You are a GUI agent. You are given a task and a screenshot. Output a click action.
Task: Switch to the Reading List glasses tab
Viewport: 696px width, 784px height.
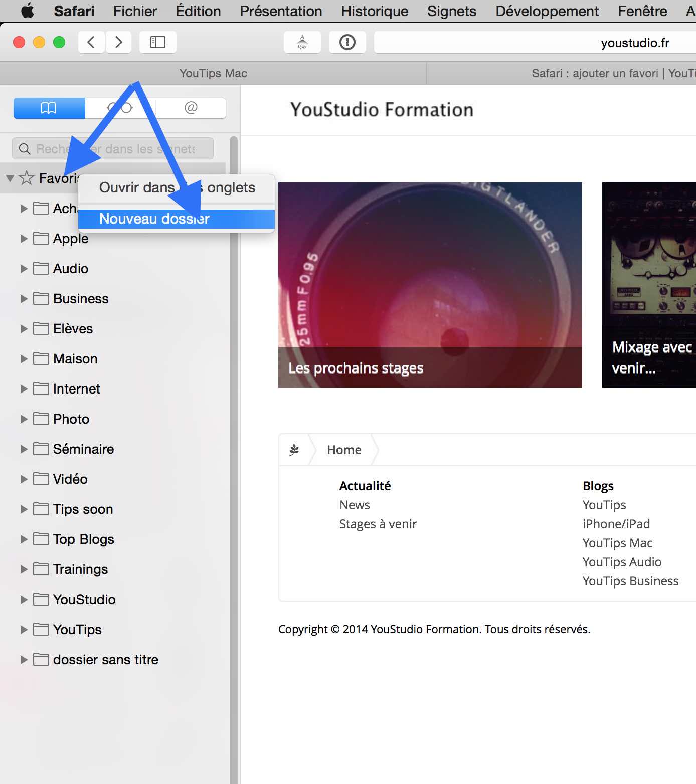click(120, 108)
